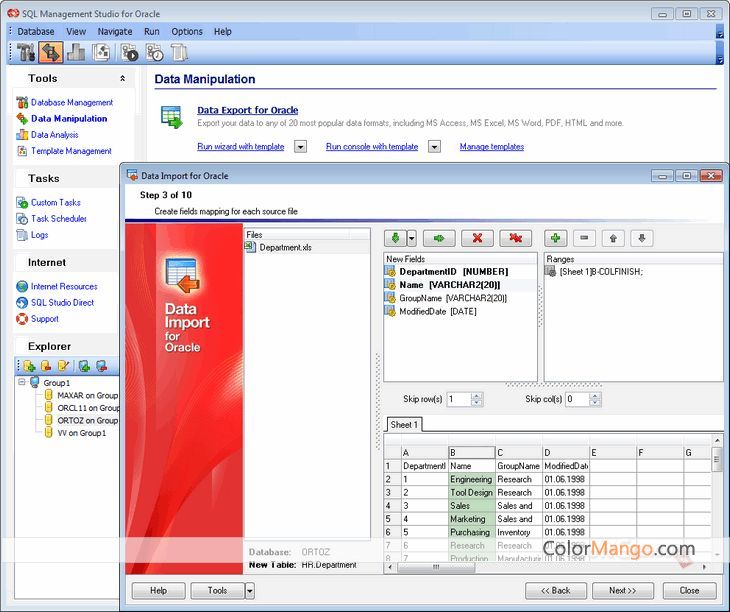Select ORTOZ on Group1 database node
The image size is (730, 612).
(87, 420)
